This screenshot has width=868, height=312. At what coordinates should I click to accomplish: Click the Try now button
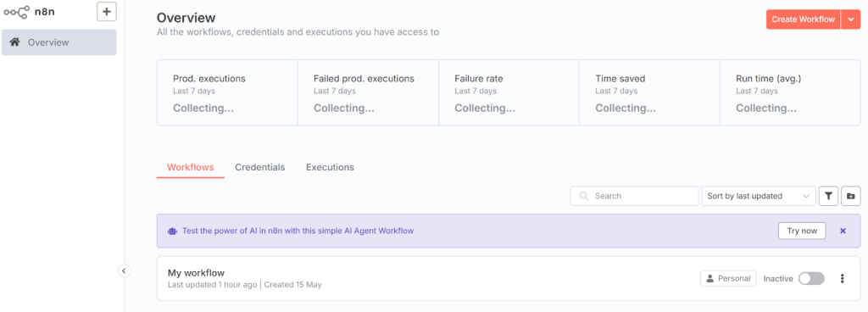click(802, 231)
